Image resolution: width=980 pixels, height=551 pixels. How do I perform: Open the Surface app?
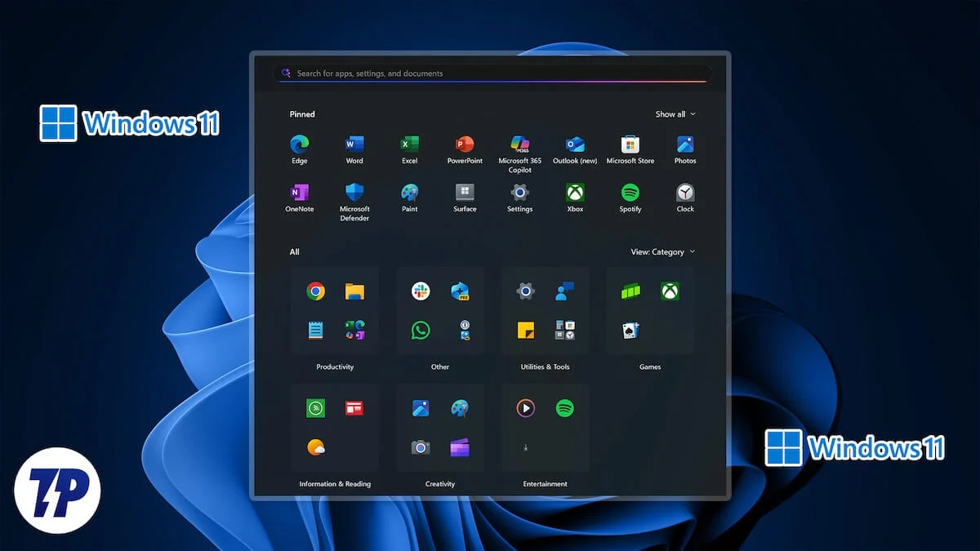pyautogui.click(x=464, y=193)
